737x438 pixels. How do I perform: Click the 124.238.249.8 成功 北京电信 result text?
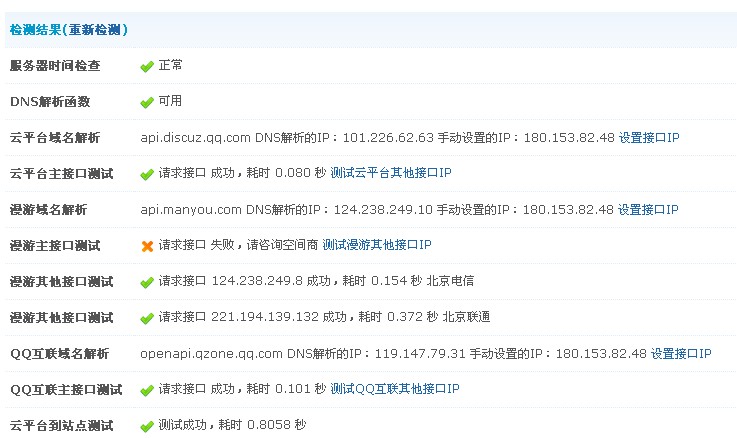(316, 281)
